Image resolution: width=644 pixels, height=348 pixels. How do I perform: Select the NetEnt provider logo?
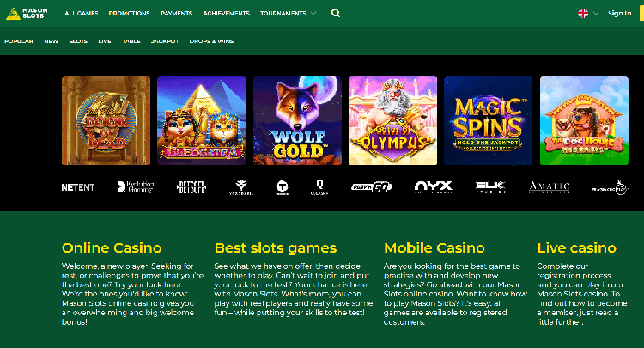(x=78, y=188)
